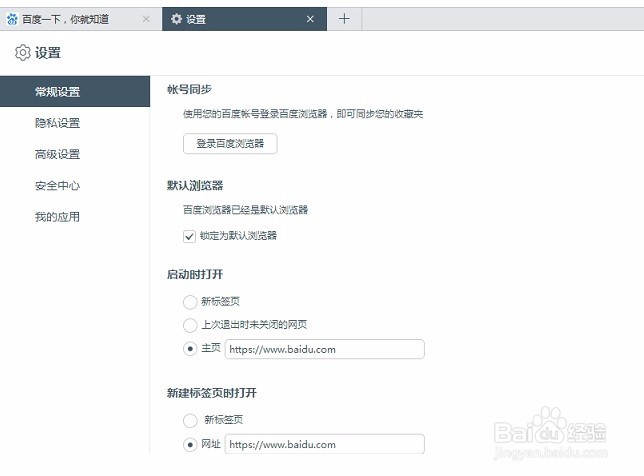Click the 启动时打开 section heading
The image size is (644, 476).
195,274
